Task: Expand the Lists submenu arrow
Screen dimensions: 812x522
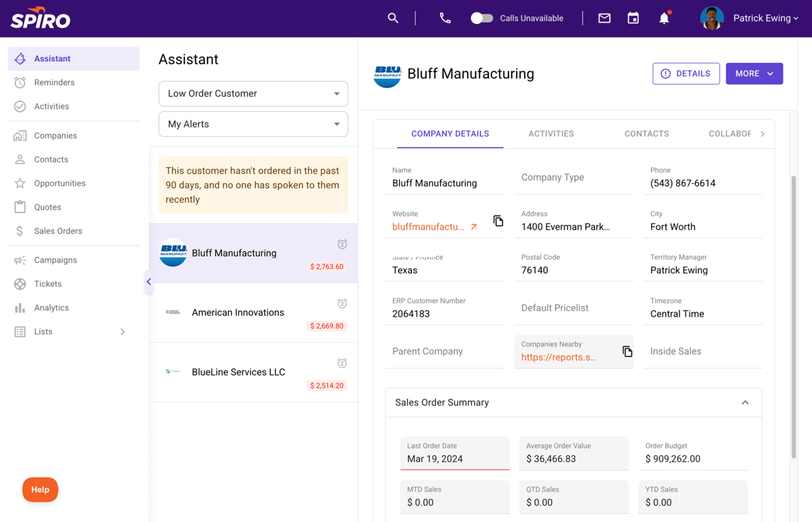Action: pos(123,332)
